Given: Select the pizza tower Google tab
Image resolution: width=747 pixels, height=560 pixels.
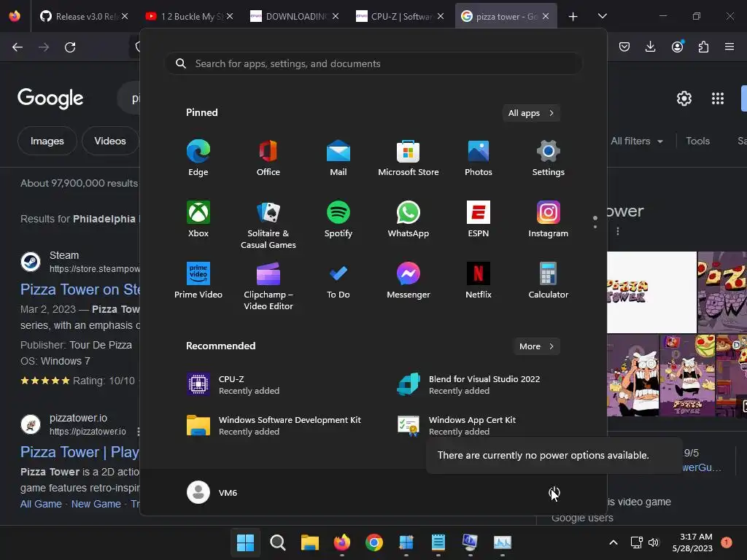Looking at the screenshot, I should point(506,16).
